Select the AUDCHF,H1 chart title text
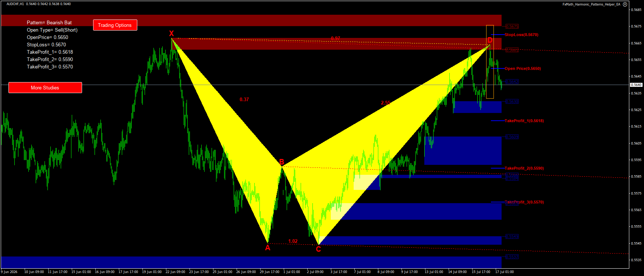Screen dimensions: 644x276 coord(15,4)
